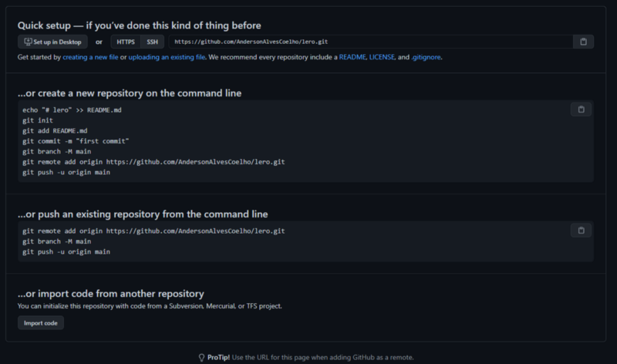Open the creating a new file link
The height and width of the screenshot is (364, 617).
pyautogui.click(x=90, y=57)
